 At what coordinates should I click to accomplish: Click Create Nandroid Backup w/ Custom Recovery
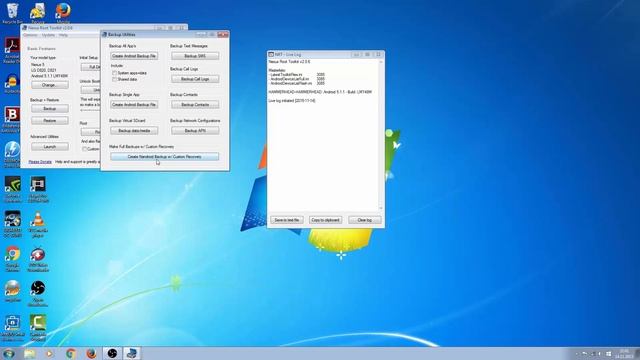164,157
